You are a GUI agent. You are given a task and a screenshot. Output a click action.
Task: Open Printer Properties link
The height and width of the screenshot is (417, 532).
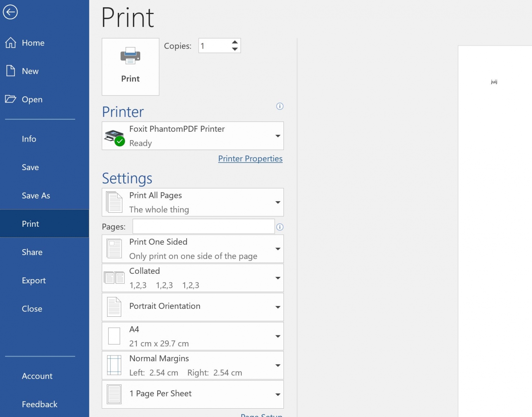250,158
